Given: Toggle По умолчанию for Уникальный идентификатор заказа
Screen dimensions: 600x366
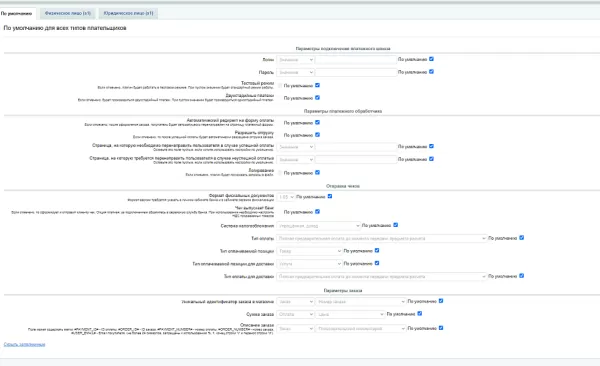Looking at the screenshot, I should point(441,301).
